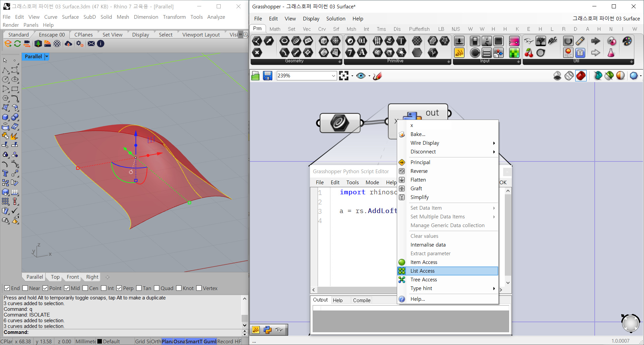Toggle the Int osnap checkbox

point(104,288)
